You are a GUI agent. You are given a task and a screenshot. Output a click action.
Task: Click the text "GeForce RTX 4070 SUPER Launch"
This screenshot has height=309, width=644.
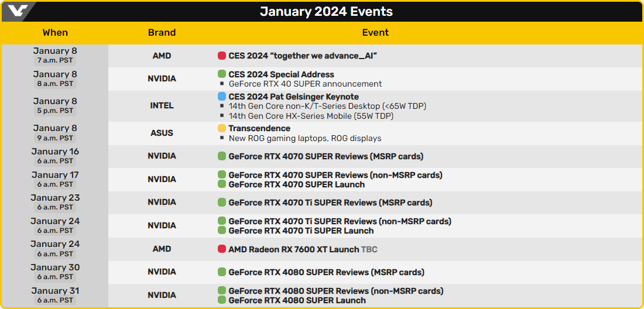(297, 184)
